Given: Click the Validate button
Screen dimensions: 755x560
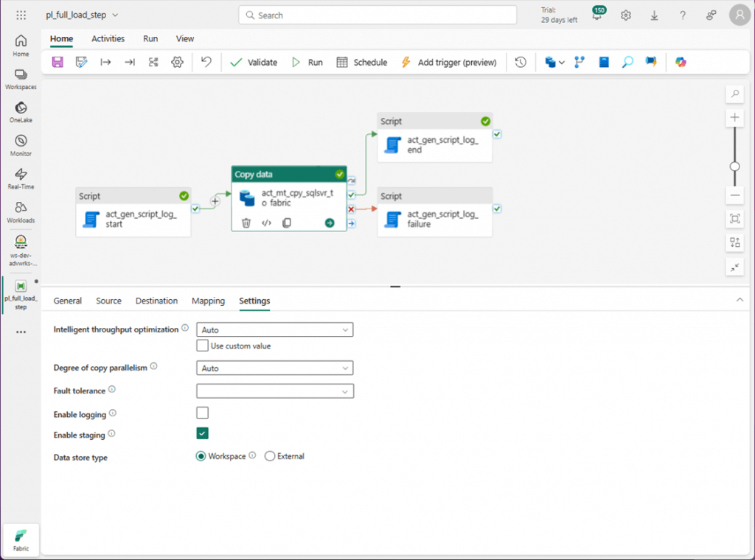Looking at the screenshot, I should 254,62.
